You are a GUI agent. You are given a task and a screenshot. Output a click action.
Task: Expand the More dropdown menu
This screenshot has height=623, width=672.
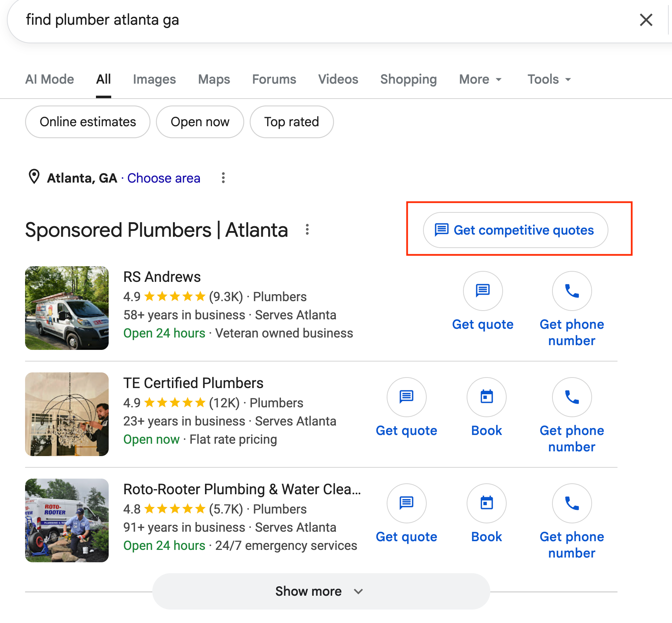[x=480, y=79]
